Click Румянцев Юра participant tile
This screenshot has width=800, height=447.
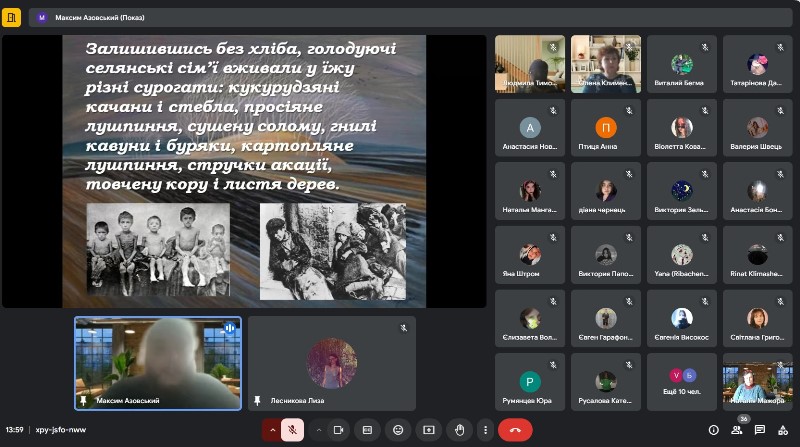point(530,382)
